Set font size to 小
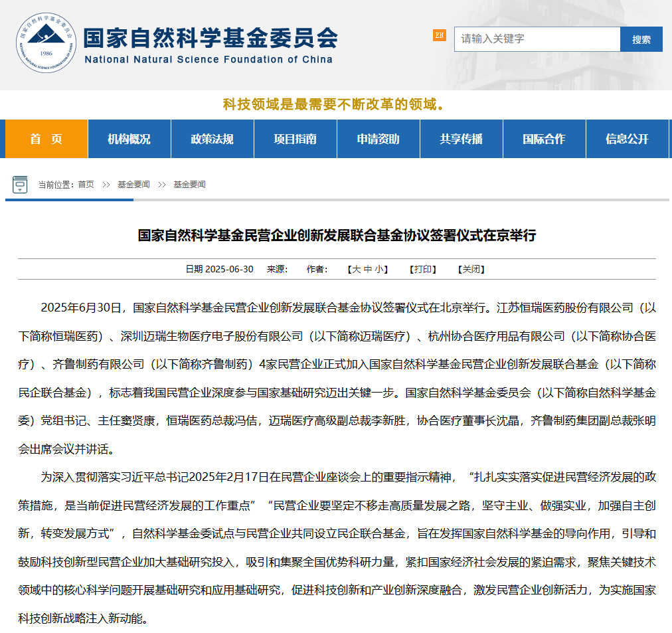Image resolution: width=672 pixels, height=633 pixels. 379,269
